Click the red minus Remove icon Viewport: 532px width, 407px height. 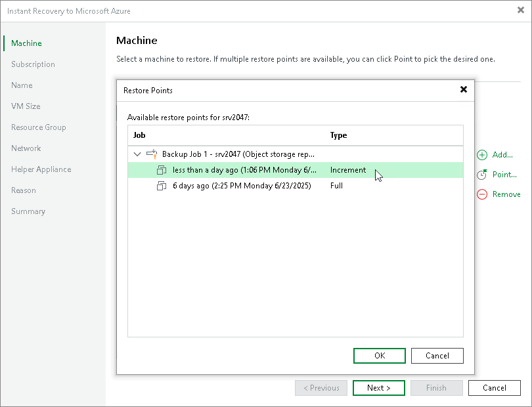(482, 194)
